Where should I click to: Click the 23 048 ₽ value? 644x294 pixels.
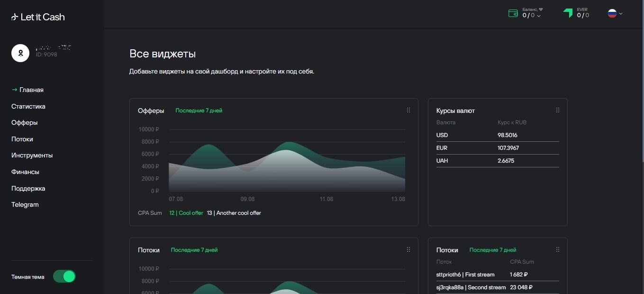[521, 287]
